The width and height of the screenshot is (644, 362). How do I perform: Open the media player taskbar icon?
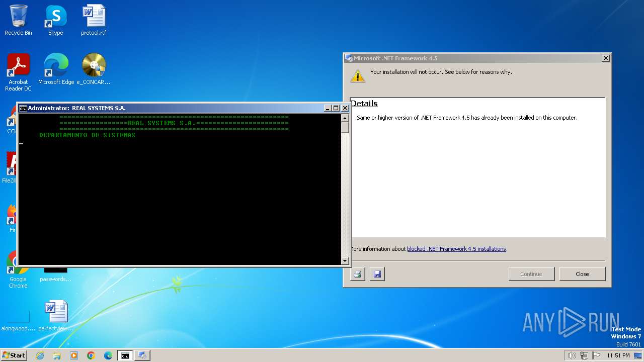(x=74, y=355)
